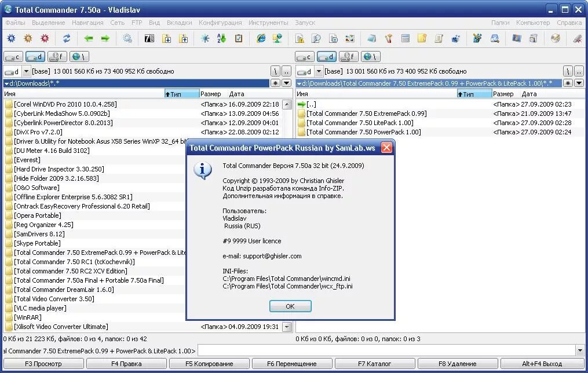Open the Internet Explorer toolbar icon
This screenshot has width=588, height=373.
pos(261,38)
